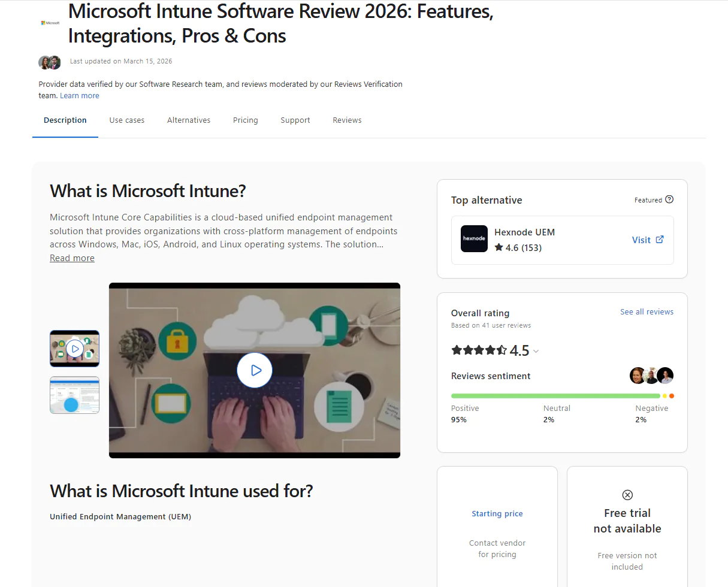The height and width of the screenshot is (587, 728).
Task: Switch to the Reviews tab
Action: pyautogui.click(x=348, y=120)
